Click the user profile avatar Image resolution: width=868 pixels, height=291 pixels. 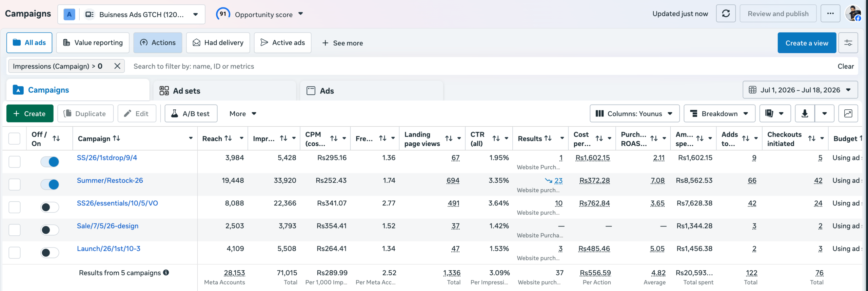pyautogui.click(x=853, y=14)
